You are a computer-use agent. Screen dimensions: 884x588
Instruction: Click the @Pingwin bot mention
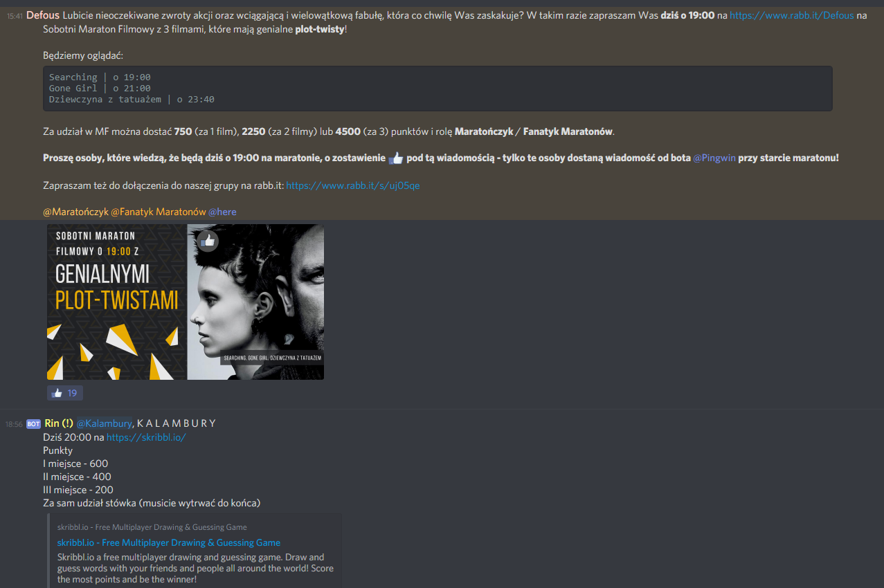714,158
